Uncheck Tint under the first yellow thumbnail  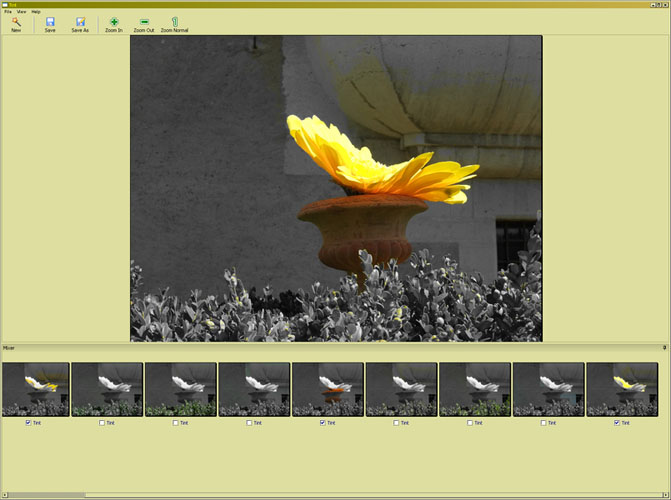[28, 423]
